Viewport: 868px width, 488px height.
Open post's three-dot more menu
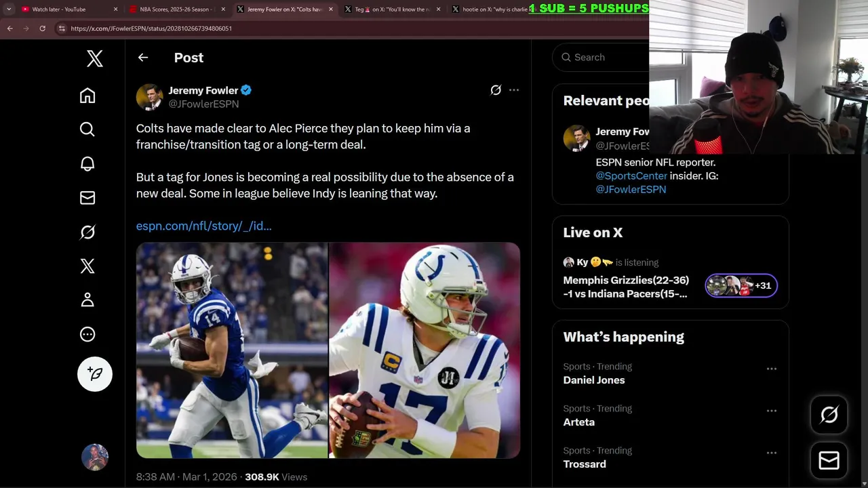pyautogui.click(x=514, y=90)
